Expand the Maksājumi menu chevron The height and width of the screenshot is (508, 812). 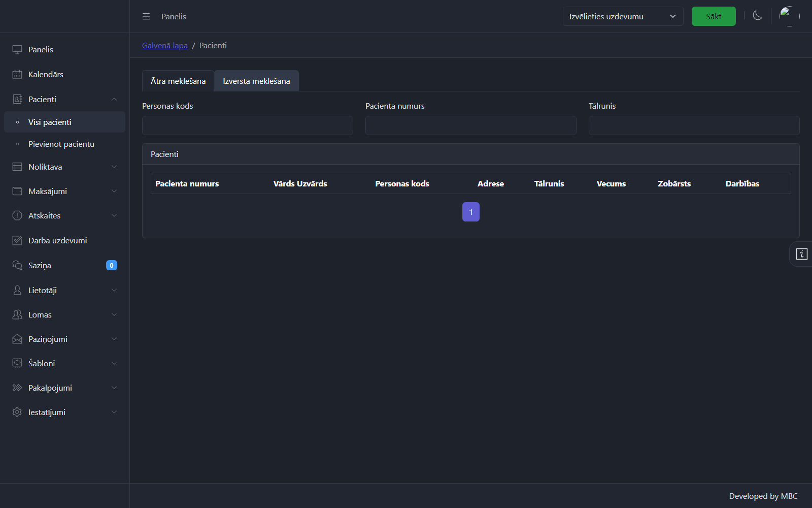[114, 191]
